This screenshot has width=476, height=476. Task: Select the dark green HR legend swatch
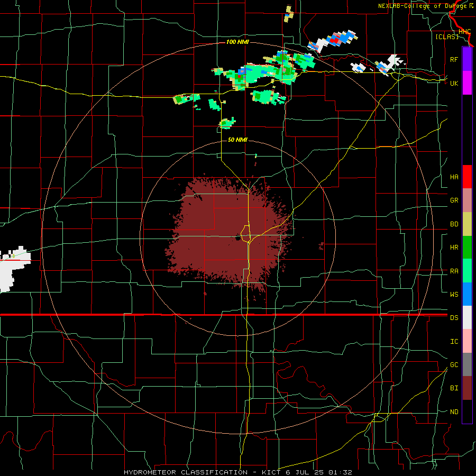point(467,247)
